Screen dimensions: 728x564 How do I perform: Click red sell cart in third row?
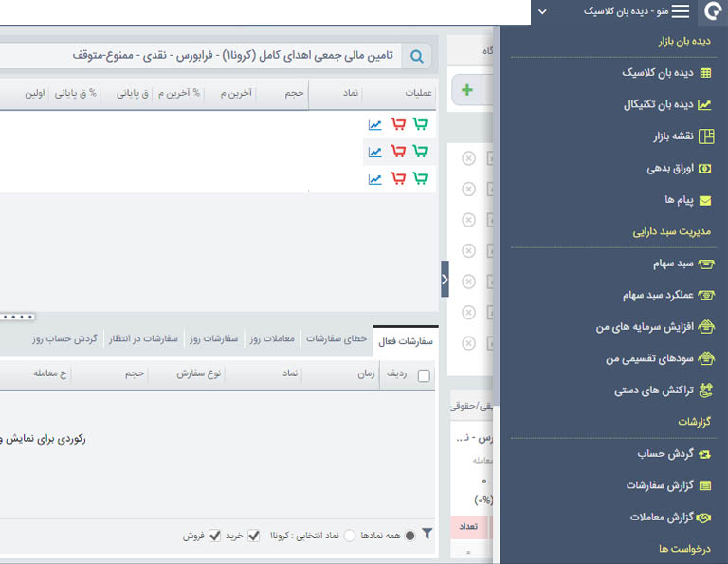tap(398, 178)
